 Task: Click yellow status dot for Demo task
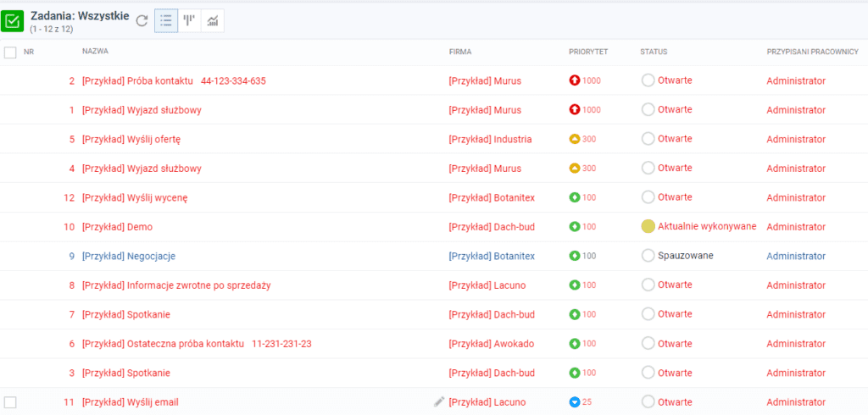(x=648, y=226)
